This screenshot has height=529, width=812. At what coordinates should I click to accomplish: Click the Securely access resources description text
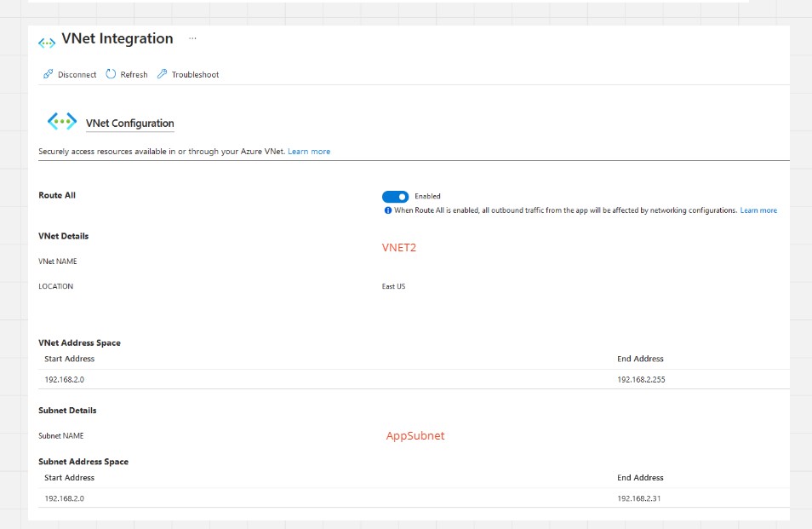[x=162, y=152]
